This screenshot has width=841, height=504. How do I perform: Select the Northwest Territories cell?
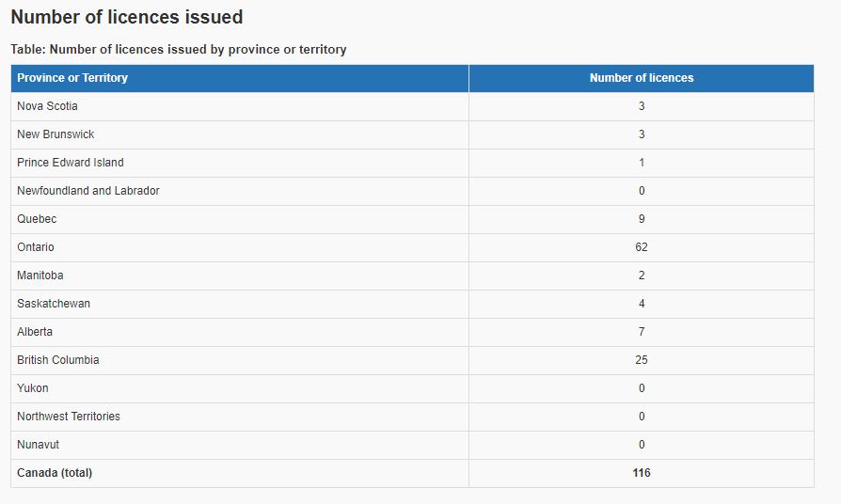(69, 417)
